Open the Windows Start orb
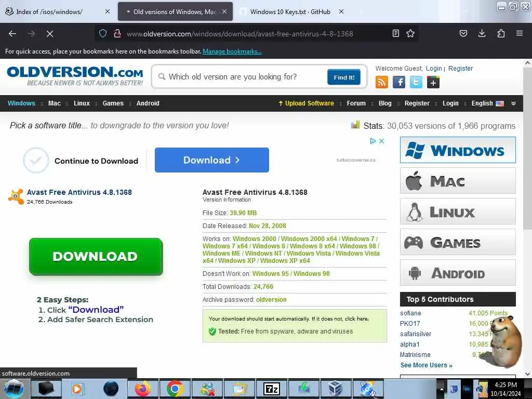Screen dimensions: 532x399 point(14,389)
